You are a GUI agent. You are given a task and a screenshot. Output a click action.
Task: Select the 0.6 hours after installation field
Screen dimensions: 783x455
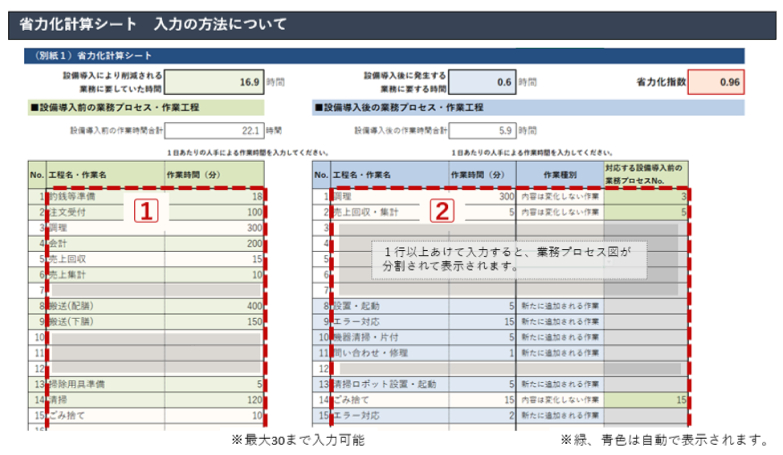coord(482,82)
